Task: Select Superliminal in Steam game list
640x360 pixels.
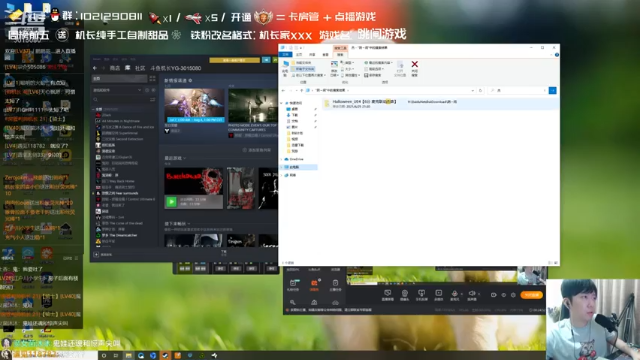Action: click(x=119, y=133)
